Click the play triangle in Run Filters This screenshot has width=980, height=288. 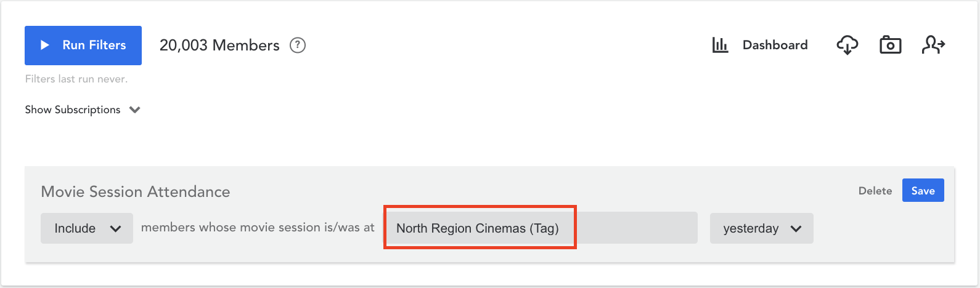(x=44, y=45)
